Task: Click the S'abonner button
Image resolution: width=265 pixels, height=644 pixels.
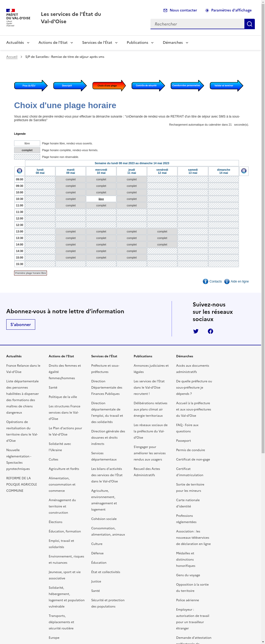Action: (21, 324)
